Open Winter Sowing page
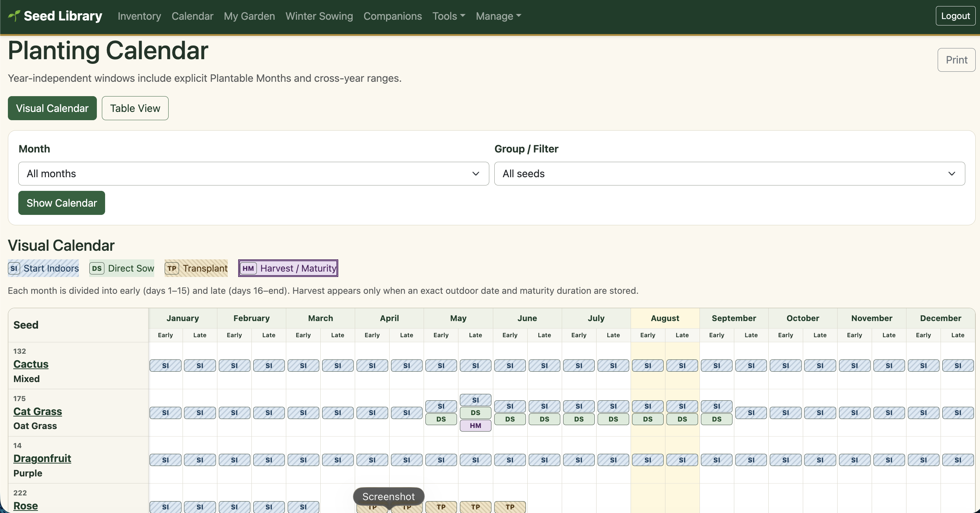Viewport: 980px width, 513px height. pyautogui.click(x=319, y=16)
